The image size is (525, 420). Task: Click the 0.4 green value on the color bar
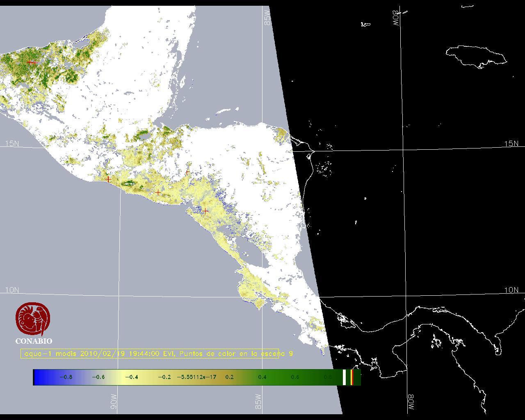[262, 377]
